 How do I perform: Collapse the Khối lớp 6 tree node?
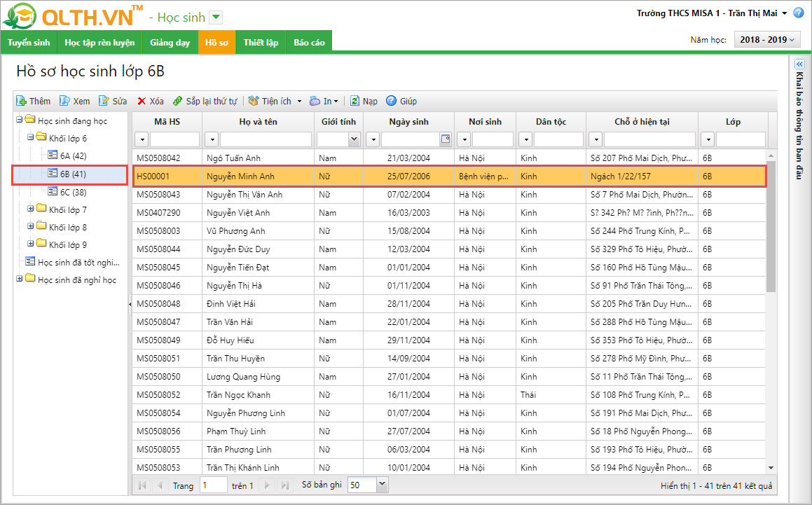coord(31,138)
